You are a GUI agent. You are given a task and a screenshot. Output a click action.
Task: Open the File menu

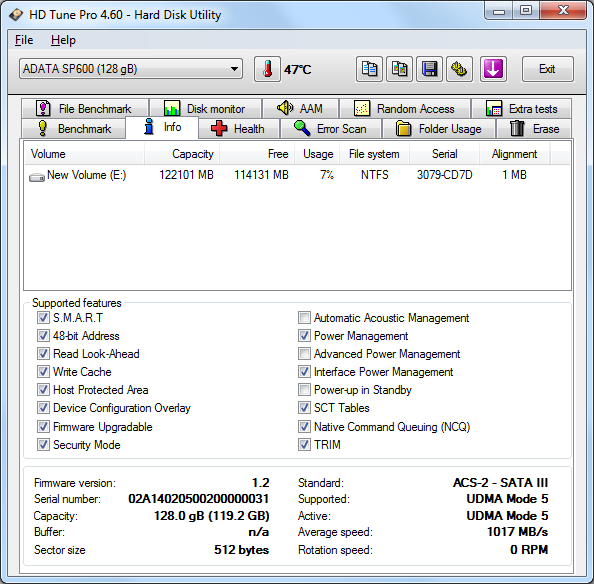(24, 40)
